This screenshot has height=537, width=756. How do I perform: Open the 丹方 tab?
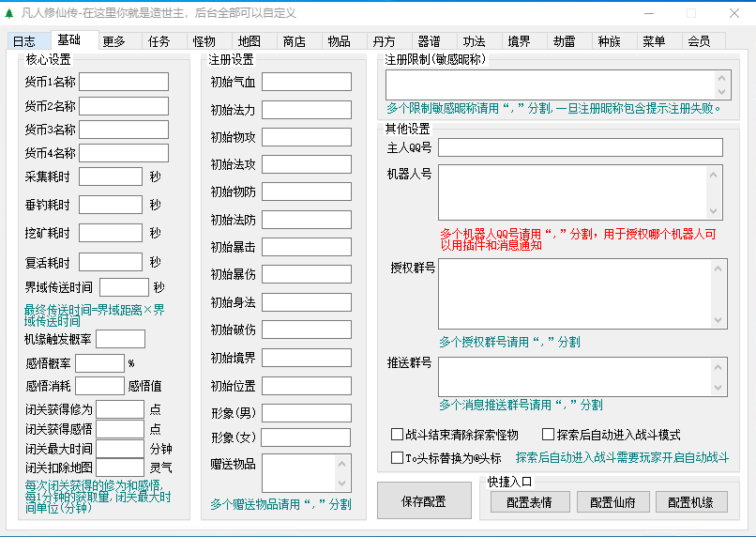point(389,41)
